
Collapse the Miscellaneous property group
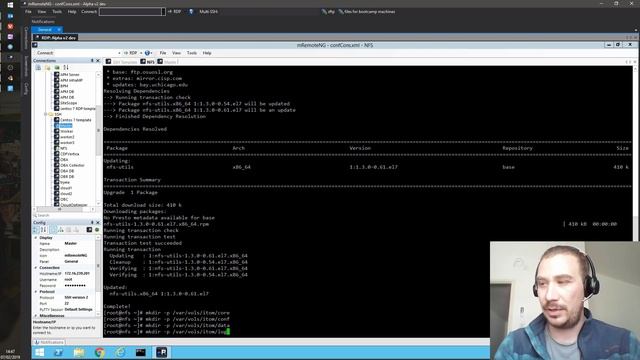(36, 316)
